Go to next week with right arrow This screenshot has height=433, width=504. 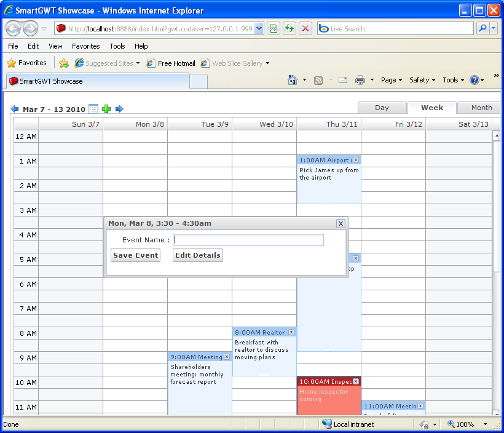[x=119, y=109]
